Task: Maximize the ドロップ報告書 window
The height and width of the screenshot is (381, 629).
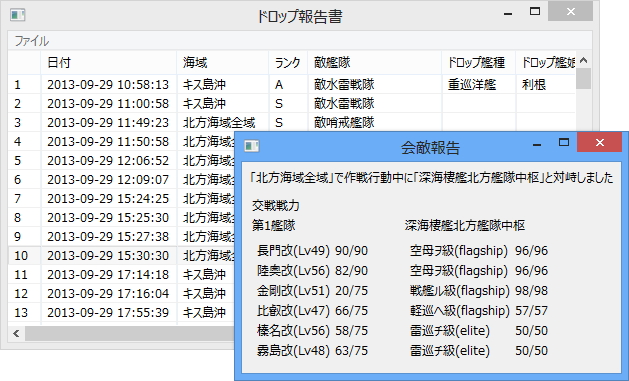Action: pyautogui.click(x=535, y=12)
